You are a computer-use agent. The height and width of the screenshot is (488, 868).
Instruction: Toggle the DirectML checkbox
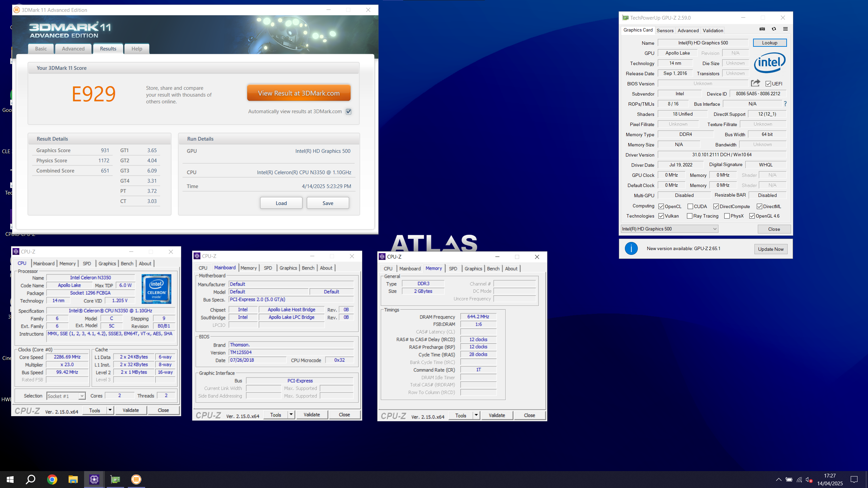point(759,206)
